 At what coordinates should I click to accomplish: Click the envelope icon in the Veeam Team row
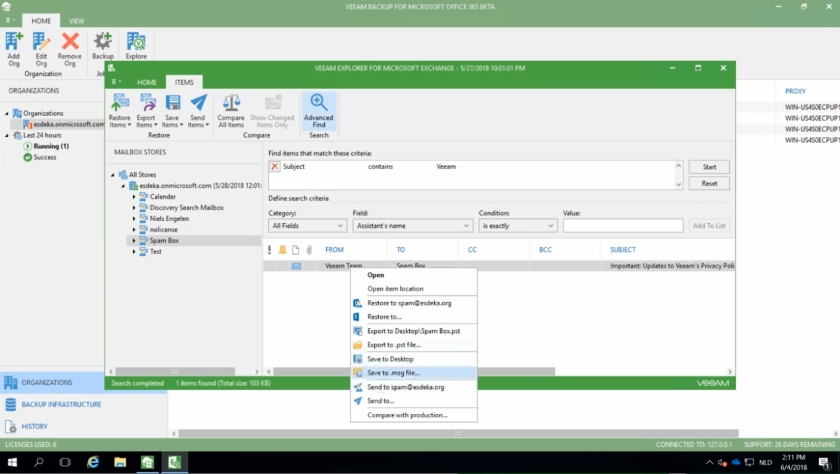(x=296, y=266)
